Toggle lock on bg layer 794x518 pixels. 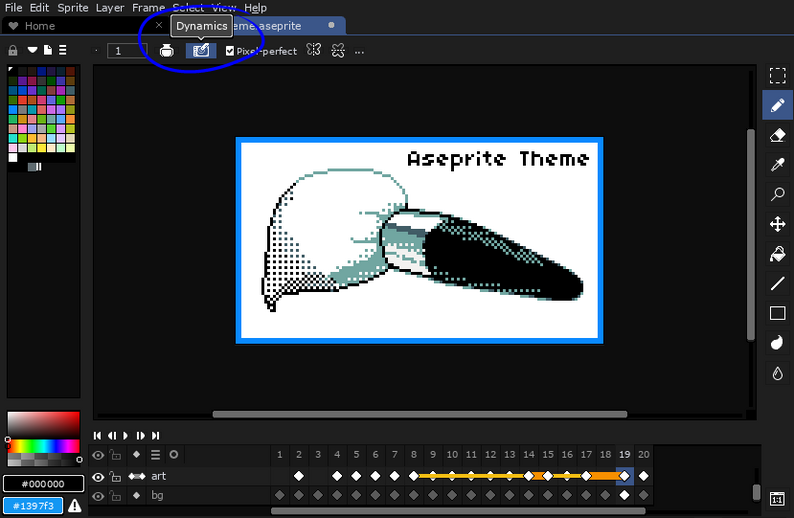coord(115,496)
